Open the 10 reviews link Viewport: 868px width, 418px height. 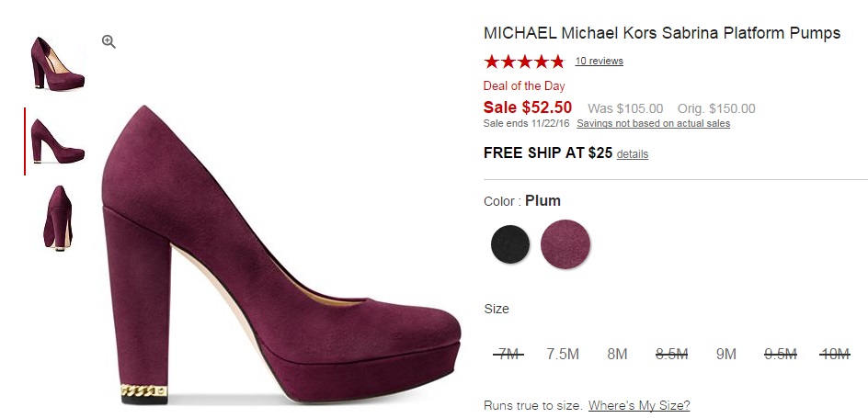coord(599,62)
